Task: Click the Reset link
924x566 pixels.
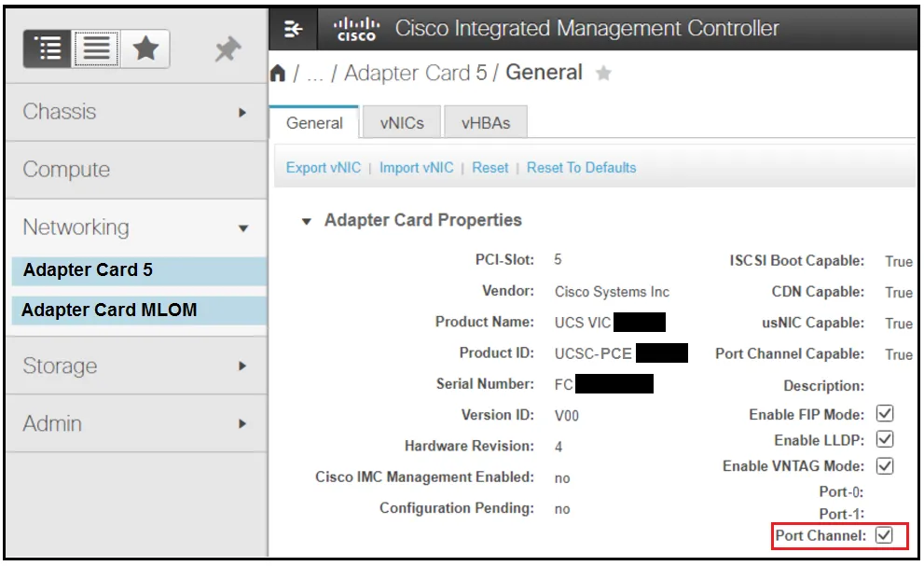Action: pos(490,168)
